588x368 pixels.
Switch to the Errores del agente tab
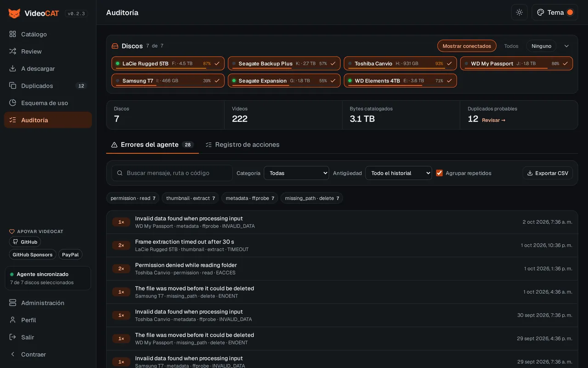click(x=153, y=144)
